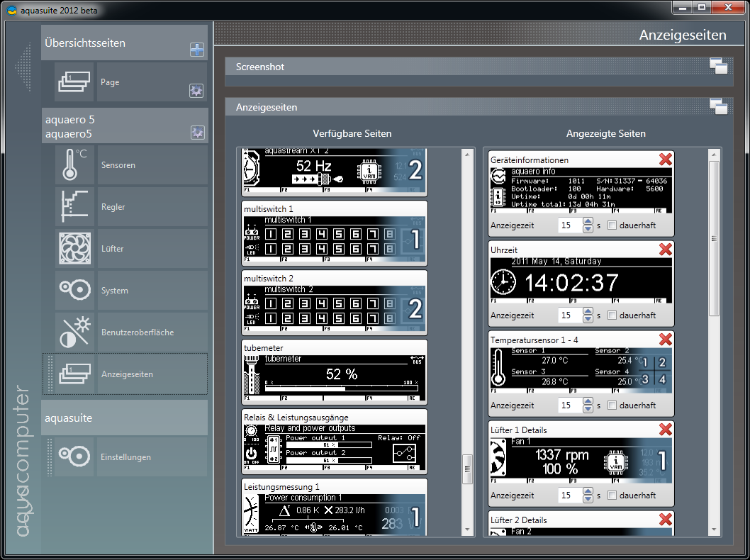750x560 pixels.
Task: Select the tubemeter available page
Action: pos(335,372)
